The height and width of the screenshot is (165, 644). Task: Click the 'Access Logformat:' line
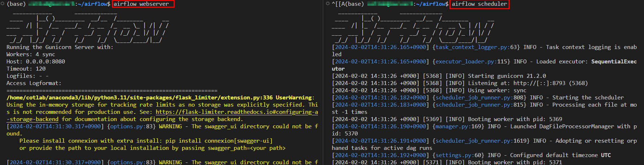(34, 83)
